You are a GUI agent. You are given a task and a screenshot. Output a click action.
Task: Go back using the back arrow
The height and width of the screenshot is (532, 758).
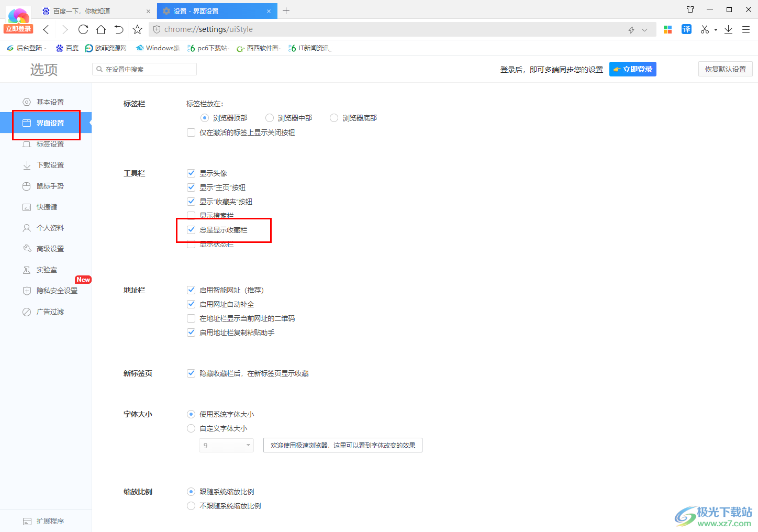pyautogui.click(x=46, y=29)
